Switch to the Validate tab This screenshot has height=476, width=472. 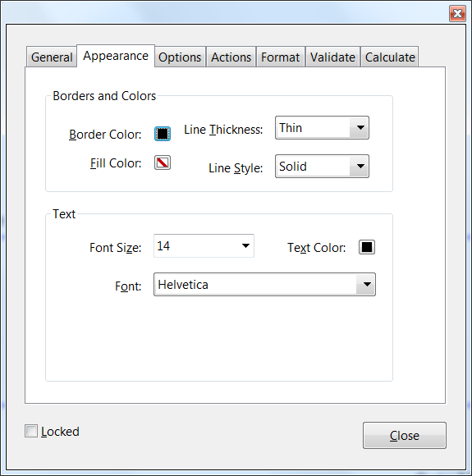pyautogui.click(x=332, y=57)
